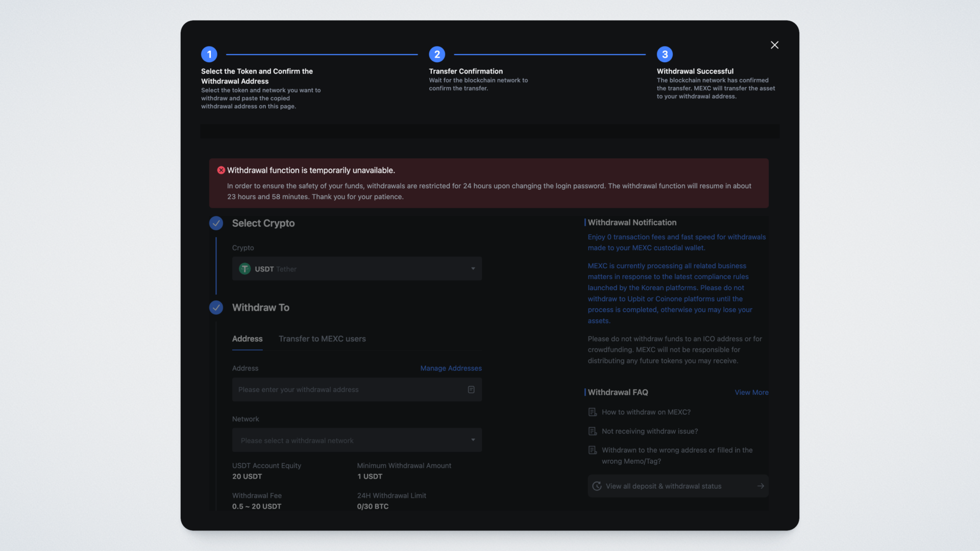Click arrow on deposit & withdrawal status
The width and height of the screenshot is (980, 551).
click(x=761, y=486)
